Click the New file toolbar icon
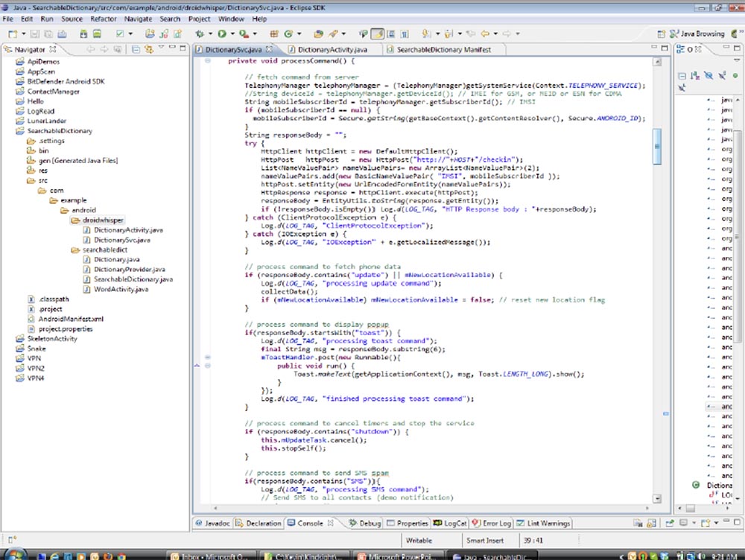The height and width of the screenshot is (560, 745). (x=13, y=34)
